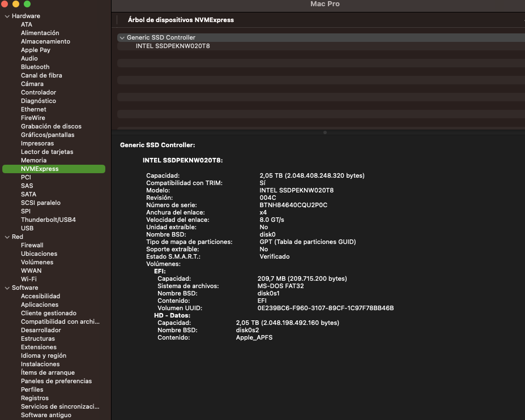The height and width of the screenshot is (420, 525).
Task: Select Volúmenes under Red
Action: tap(37, 262)
